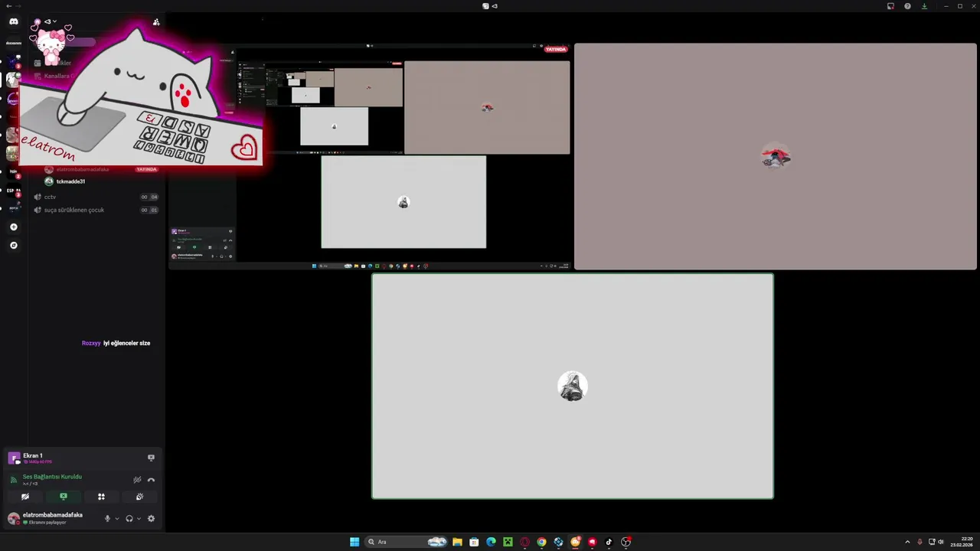Open the Activities launcher button
This screenshot has height=551, width=980.
click(101, 497)
